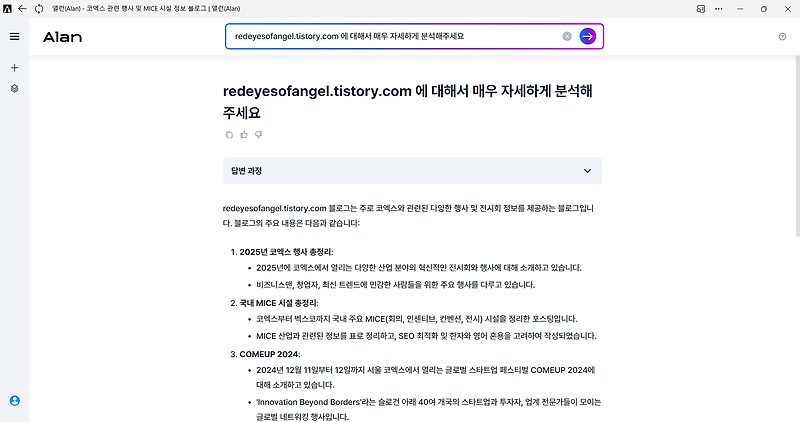Screen dimensions: 800x422
Task: Open the user profile icon
Action: tap(15, 401)
